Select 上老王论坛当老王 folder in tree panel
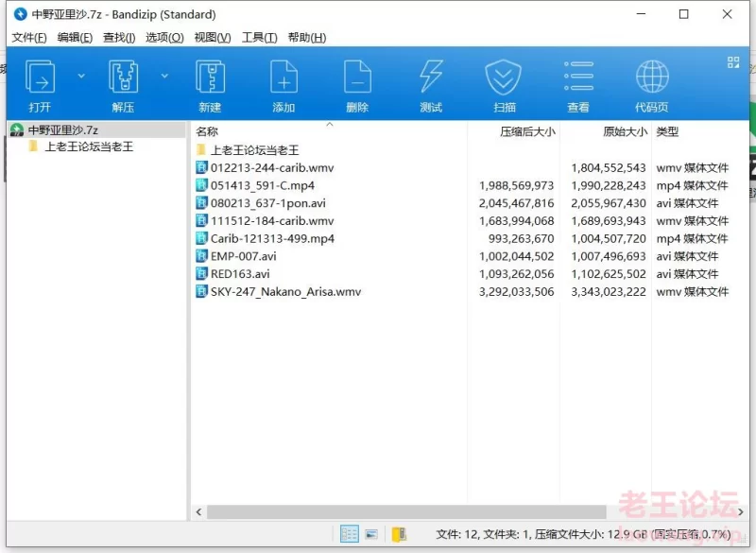The height and width of the screenshot is (553, 756). pos(89,147)
